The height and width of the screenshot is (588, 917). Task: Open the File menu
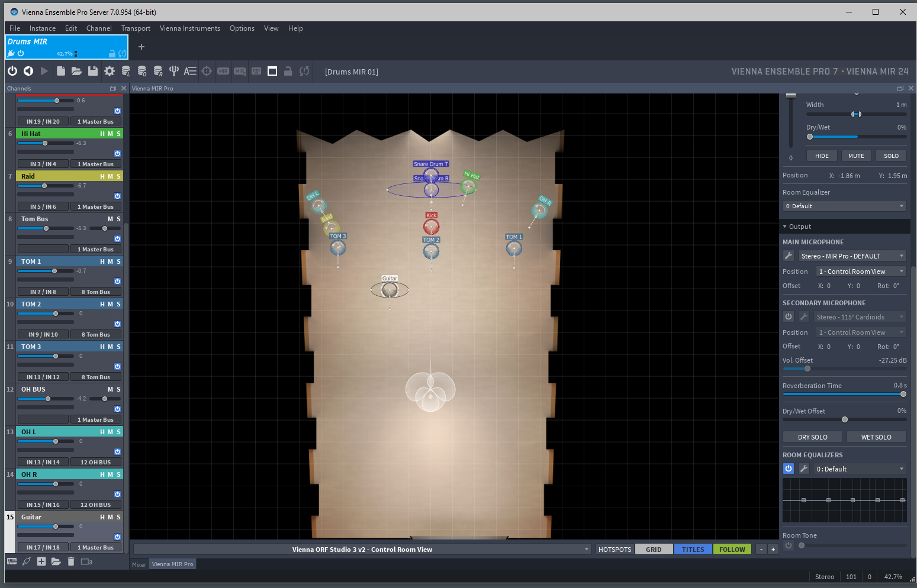tap(15, 28)
